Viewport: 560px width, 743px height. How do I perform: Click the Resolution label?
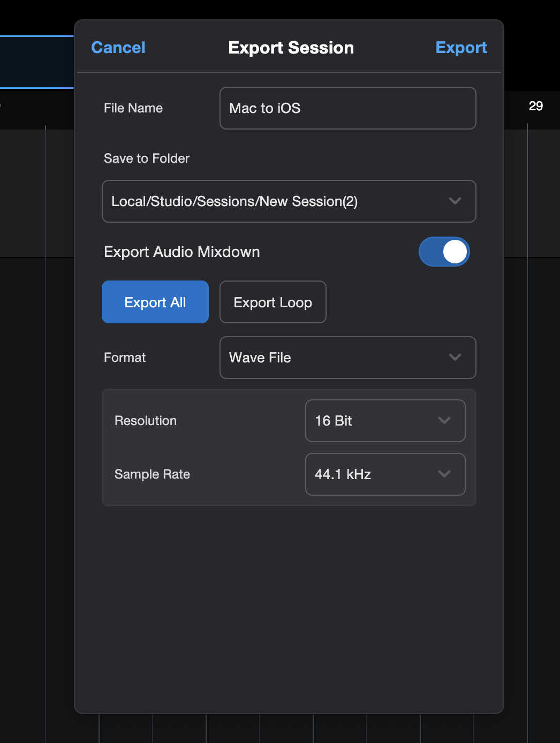click(x=146, y=421)
